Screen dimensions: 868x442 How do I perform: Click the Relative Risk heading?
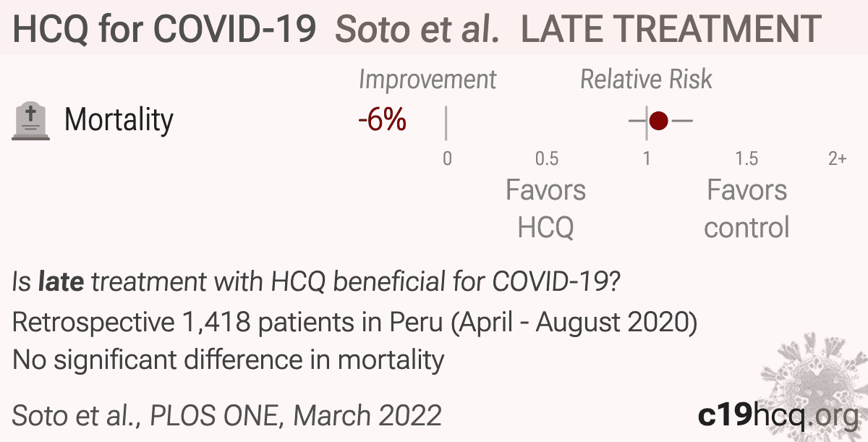[x=647, y=80]
